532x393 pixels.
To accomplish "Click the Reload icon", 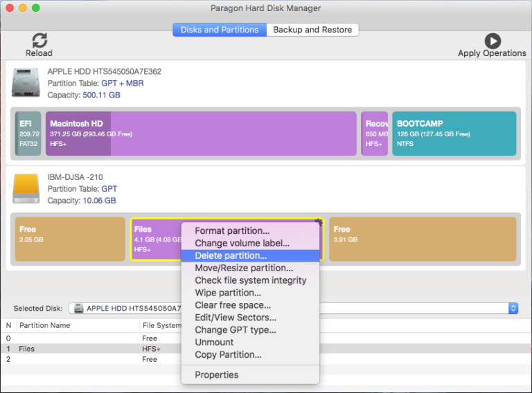I will pos(39,41).
